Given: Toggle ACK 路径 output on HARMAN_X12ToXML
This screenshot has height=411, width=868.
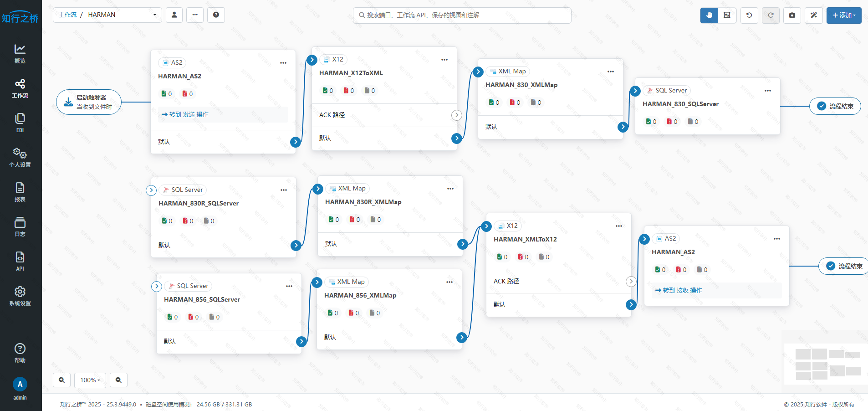Looking at the screenshot, I should click(x=456, y=115).
